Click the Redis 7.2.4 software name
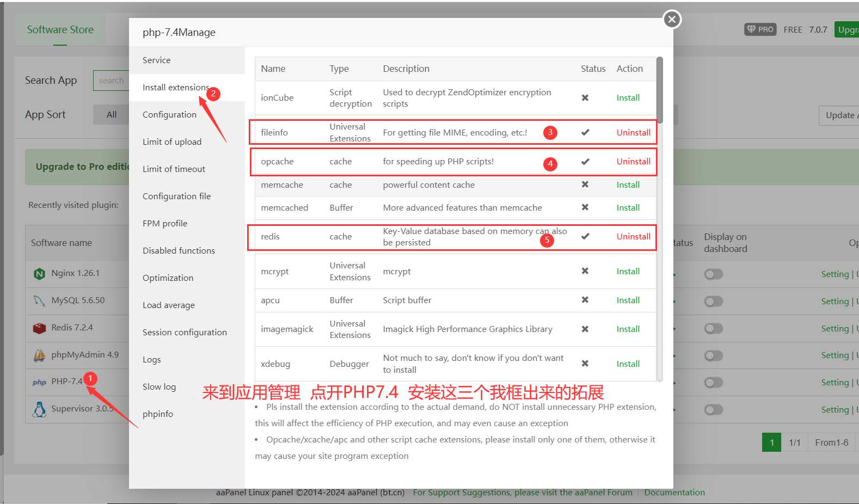This screenshot has width=859, height=504. point(72,328)
